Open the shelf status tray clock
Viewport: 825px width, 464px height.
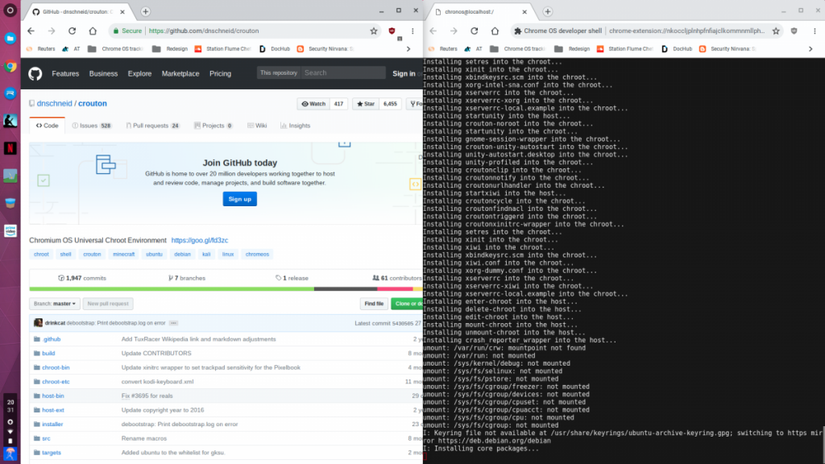pyautogui.click(x=10, y=406)
